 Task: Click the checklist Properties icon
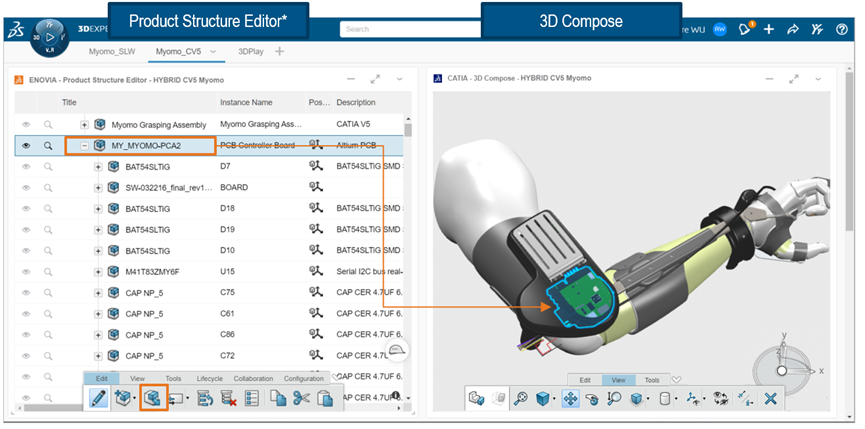coord(252,398)
